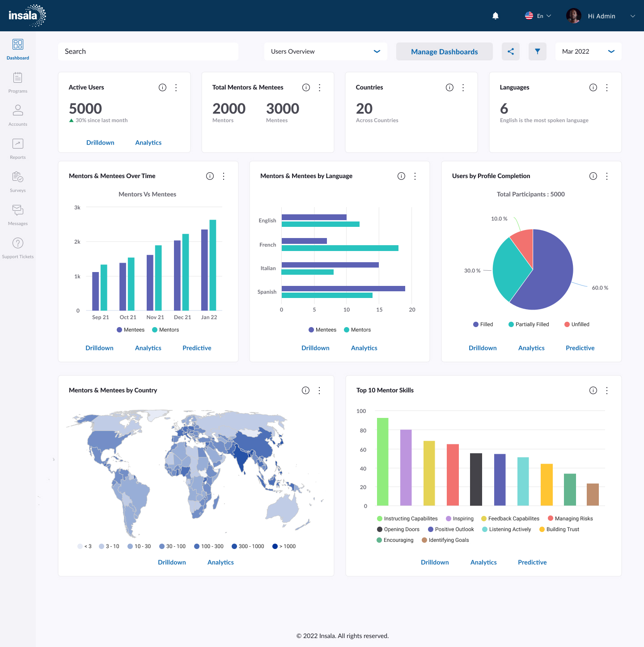Screen dimensions: 644x647
Task: Navigate to Reports in sidebar
Action: click(x=18, y=149)
